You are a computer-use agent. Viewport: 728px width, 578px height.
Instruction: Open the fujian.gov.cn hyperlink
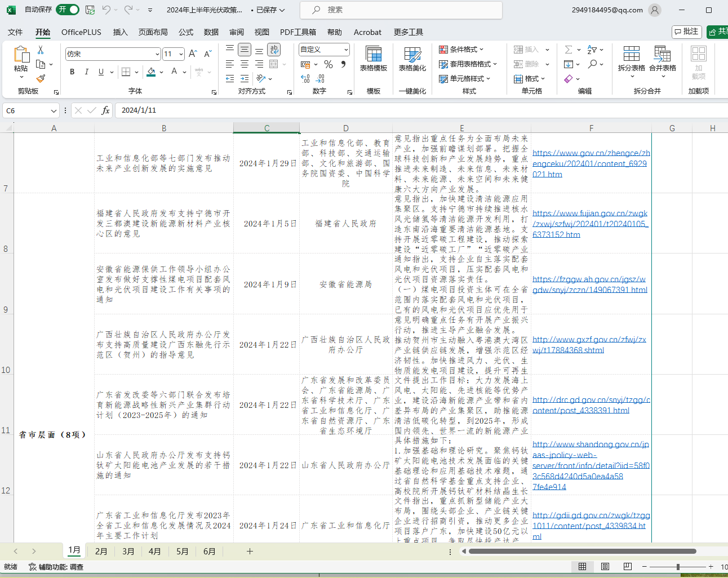590,224
